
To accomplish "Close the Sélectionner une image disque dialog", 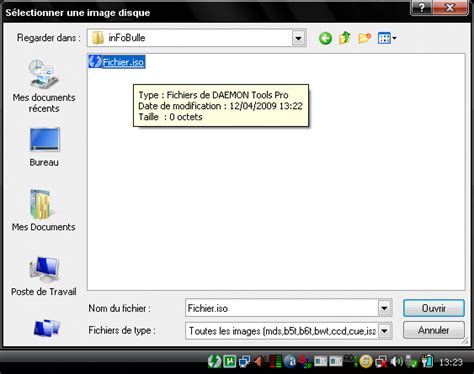I will coord(450,8).
